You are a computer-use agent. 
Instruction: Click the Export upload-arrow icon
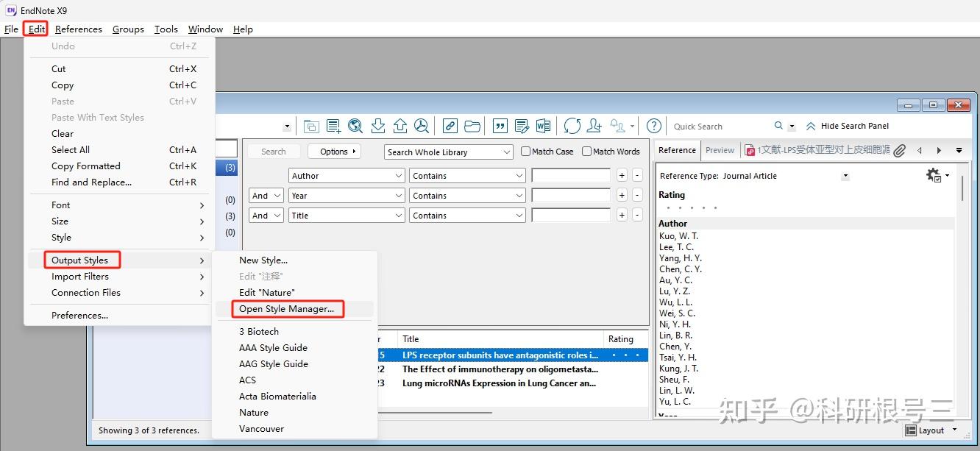tap(400, 126)
